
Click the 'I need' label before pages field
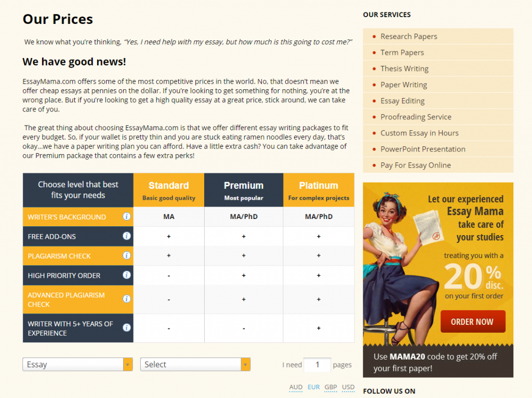click(292, 365)
